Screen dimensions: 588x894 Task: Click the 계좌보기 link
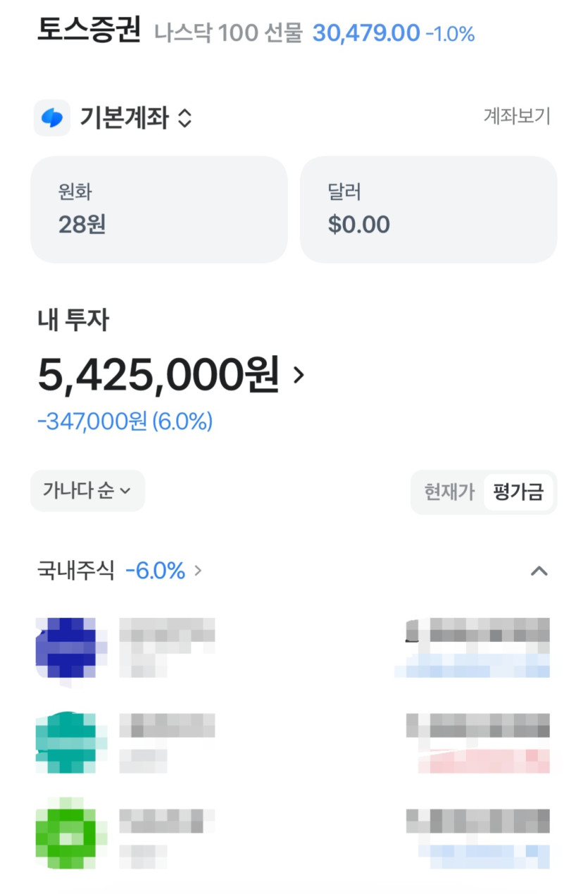(517, 116)
